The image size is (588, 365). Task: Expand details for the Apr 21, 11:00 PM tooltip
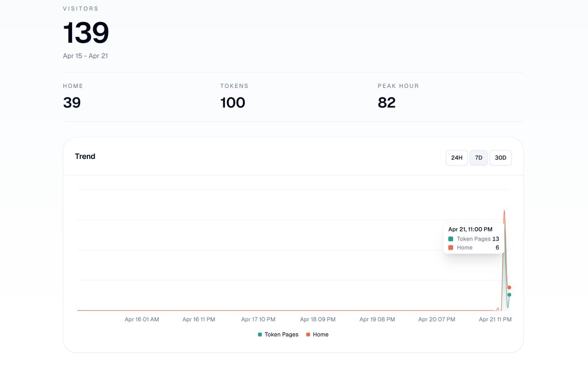click(470, 229)
